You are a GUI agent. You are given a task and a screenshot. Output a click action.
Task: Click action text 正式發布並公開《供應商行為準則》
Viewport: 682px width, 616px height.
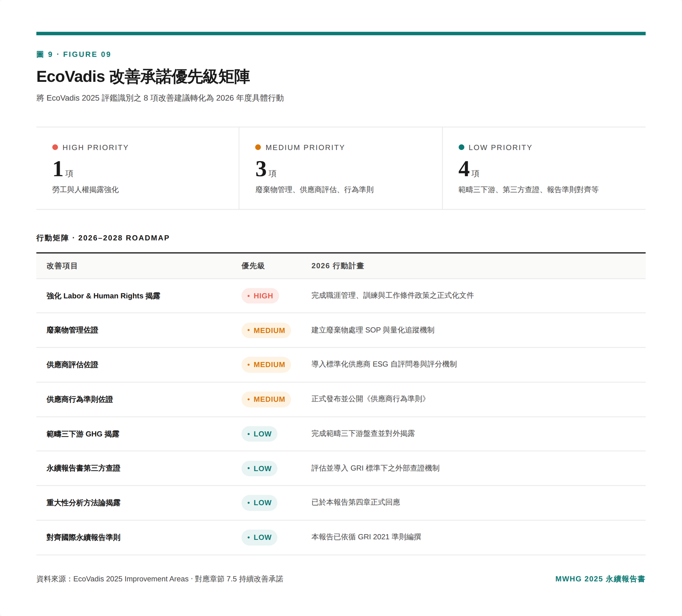[370, 399]
